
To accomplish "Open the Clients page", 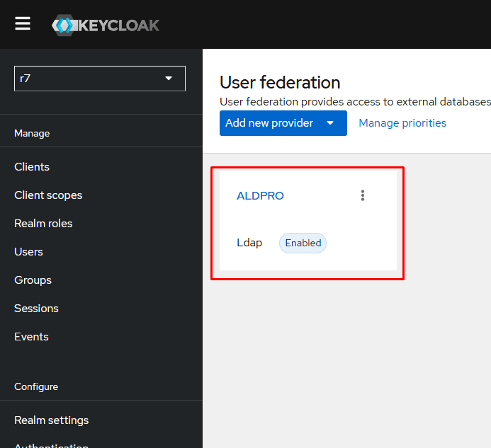I will pos(32,167).
